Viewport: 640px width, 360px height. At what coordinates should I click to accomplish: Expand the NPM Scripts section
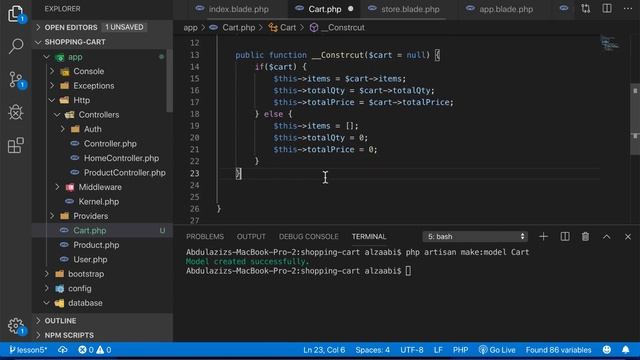tap(102, 335)
